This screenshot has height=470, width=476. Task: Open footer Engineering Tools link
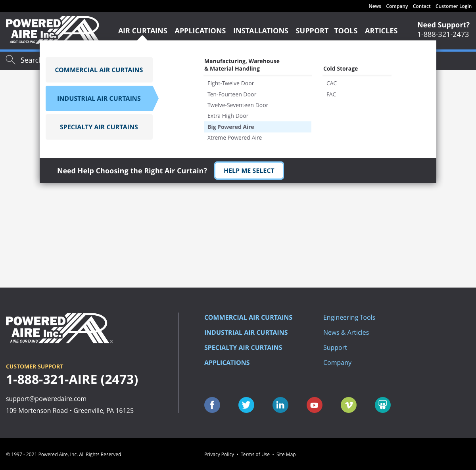coord(349,317)
